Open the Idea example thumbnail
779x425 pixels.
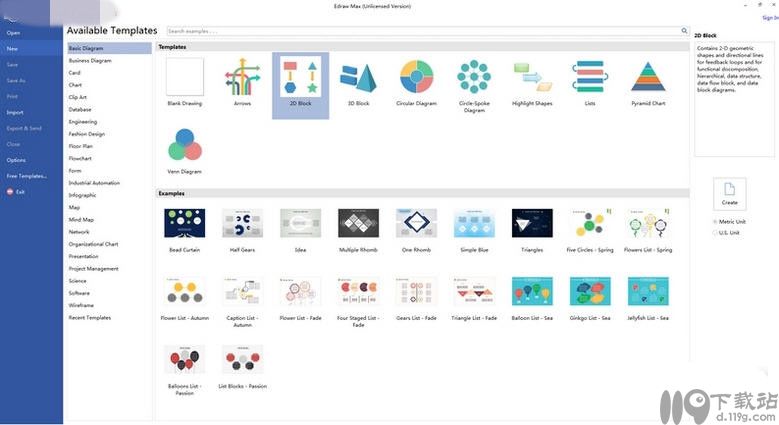(x=301, y=223)
